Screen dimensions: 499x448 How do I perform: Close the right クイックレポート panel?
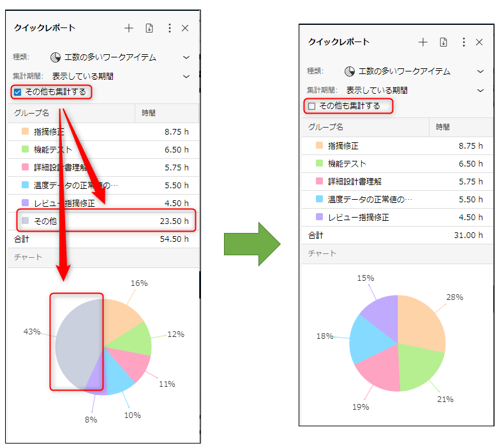coord(479,42)
